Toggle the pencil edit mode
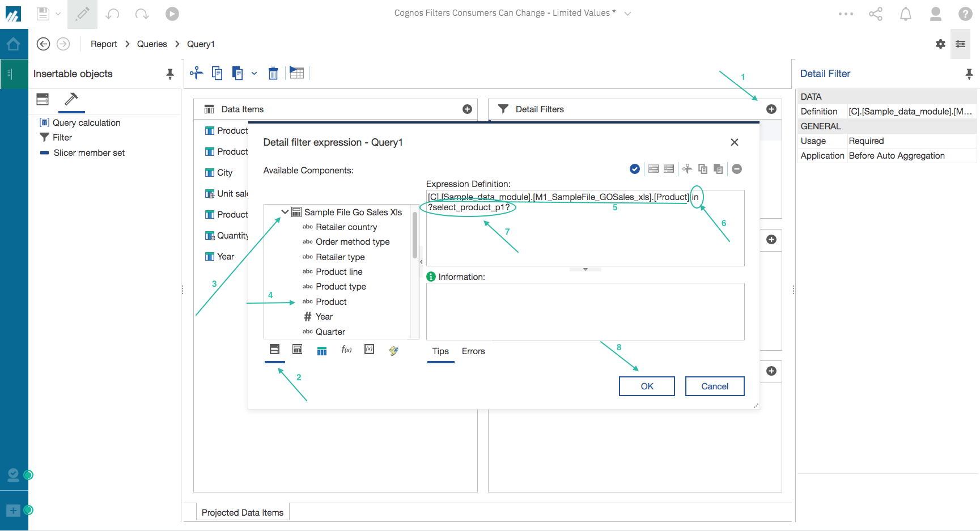The image size is (980, 531). pyautogui.click(x=82, y=14)
